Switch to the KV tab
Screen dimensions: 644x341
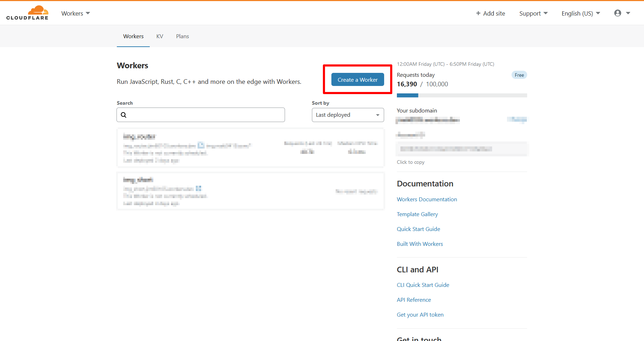tap(160, 36)
